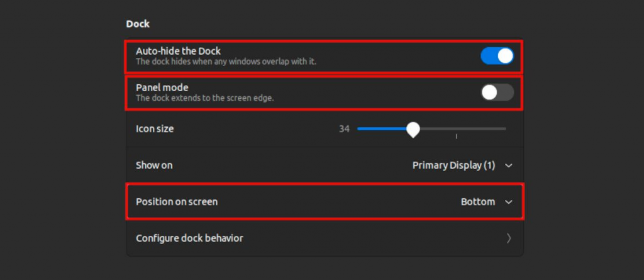Click the gray right portion of the Icon size slider

[x=464, y=129]
